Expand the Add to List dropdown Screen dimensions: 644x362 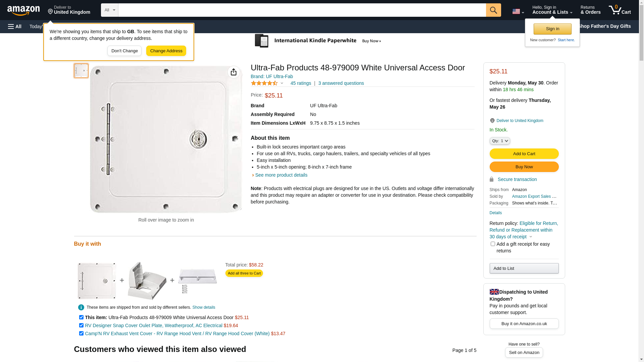[524, 268]
